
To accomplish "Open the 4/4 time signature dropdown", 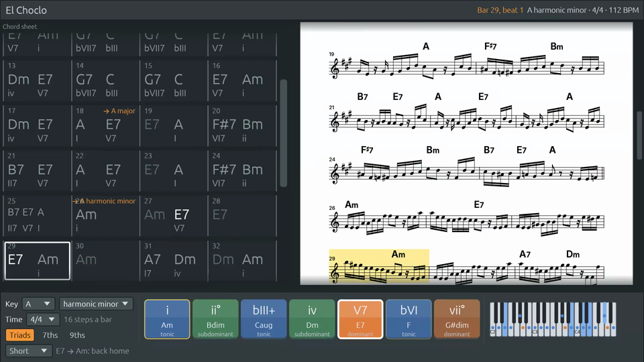I will pos(43,319).
